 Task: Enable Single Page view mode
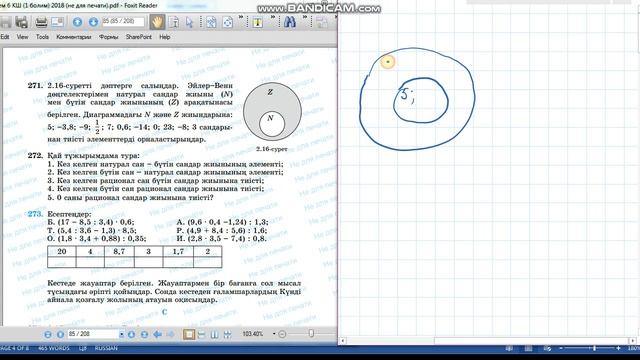[189, 334]
